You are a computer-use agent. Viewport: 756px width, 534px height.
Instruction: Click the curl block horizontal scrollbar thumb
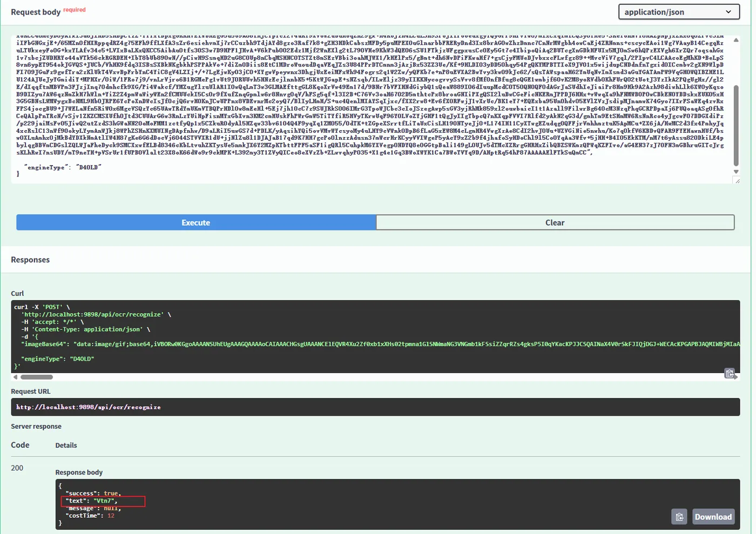[37, 377]
